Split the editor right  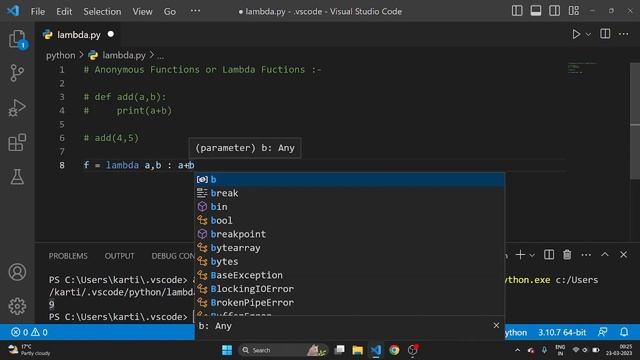(605, 34)
